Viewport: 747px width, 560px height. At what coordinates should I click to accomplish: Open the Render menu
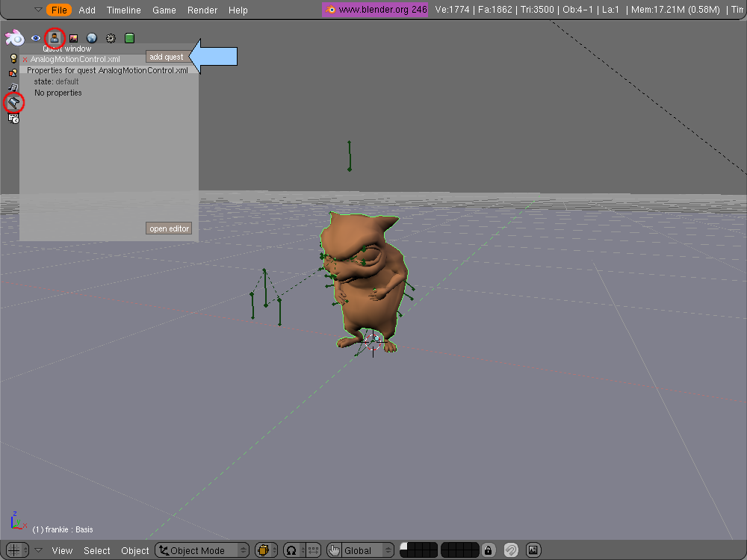point(202,10)
